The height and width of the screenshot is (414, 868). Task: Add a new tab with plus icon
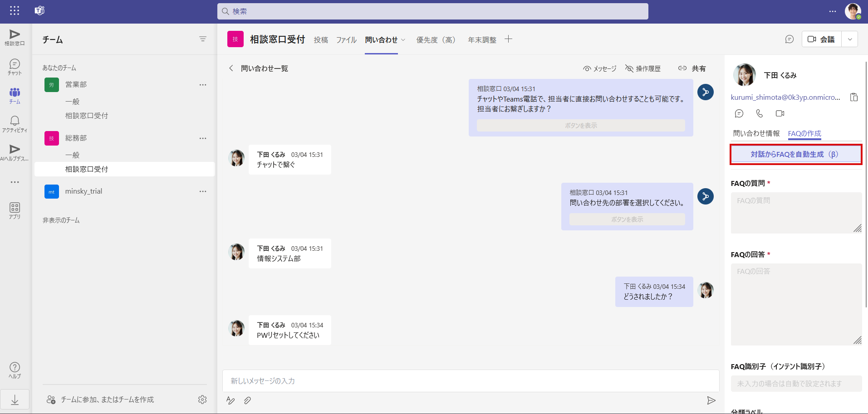pyautogui.click(x=509, y=39)
